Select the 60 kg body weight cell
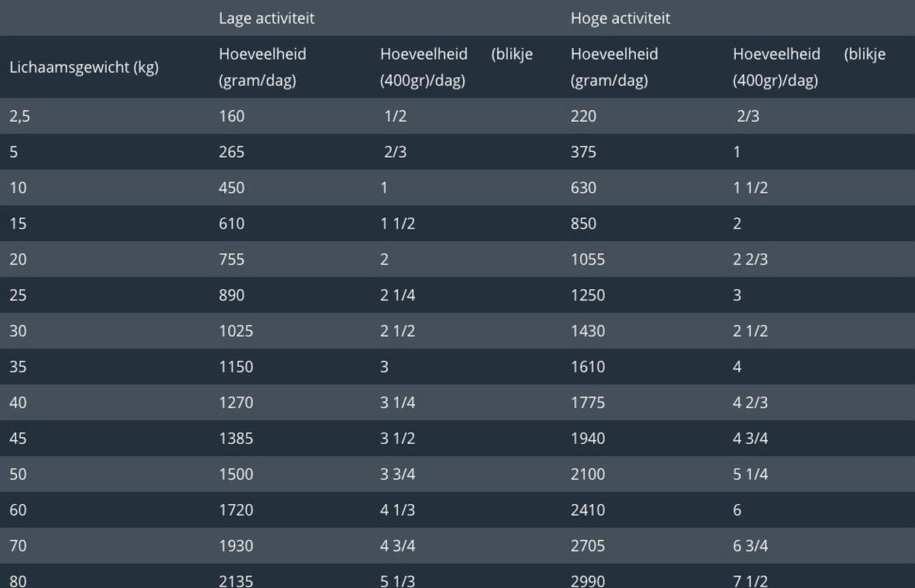Viewport: 915px width, 588px height. [x=18, y=510]
